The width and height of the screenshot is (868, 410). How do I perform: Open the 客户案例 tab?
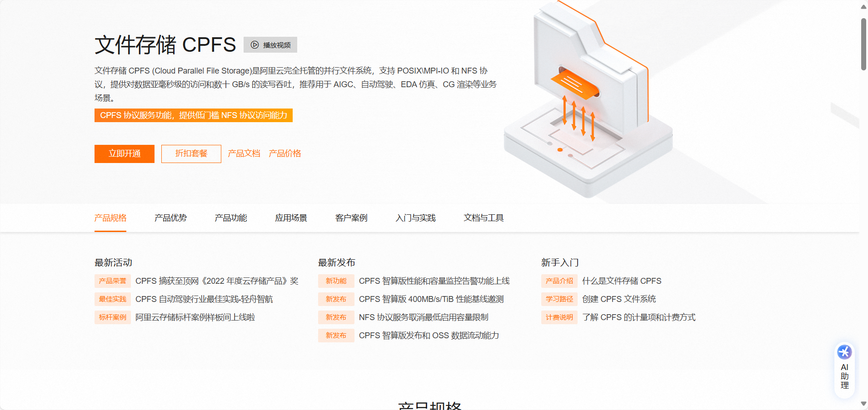[x=351, y=218]
